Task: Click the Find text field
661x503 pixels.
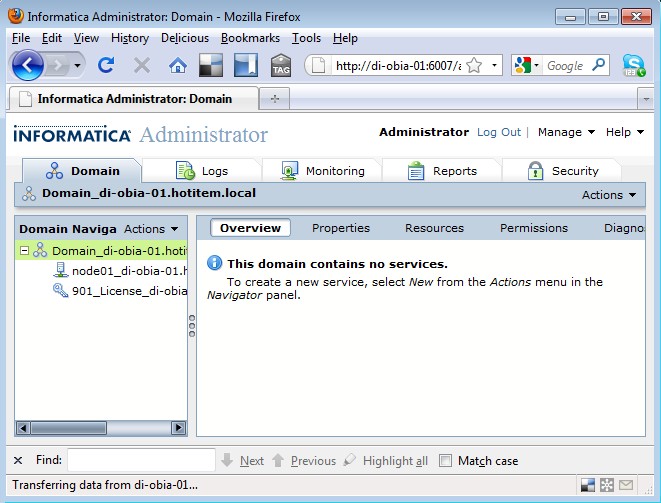Action: point(141,460)
